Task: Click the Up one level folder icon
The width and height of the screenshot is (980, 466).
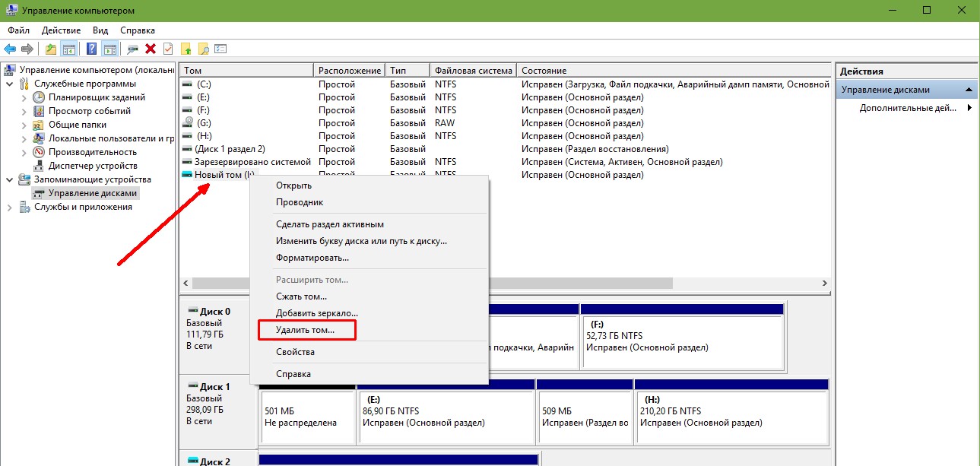Action: point(51,49)
